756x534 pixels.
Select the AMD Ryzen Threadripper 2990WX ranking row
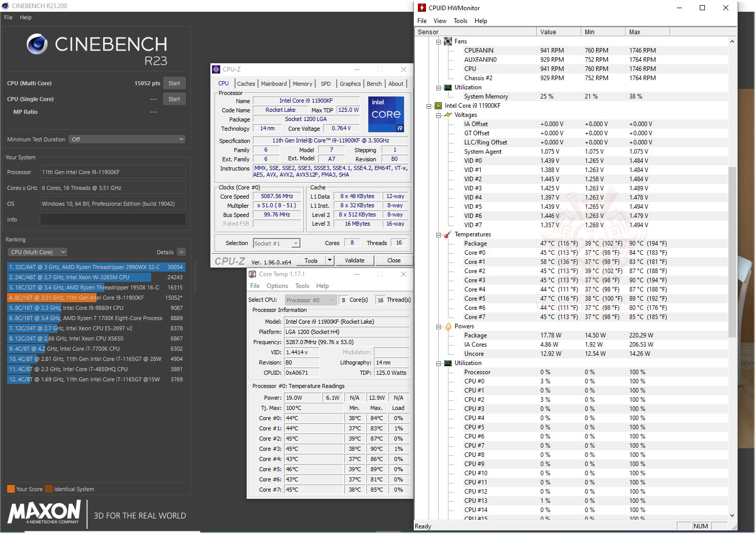(x=96, y=267)
